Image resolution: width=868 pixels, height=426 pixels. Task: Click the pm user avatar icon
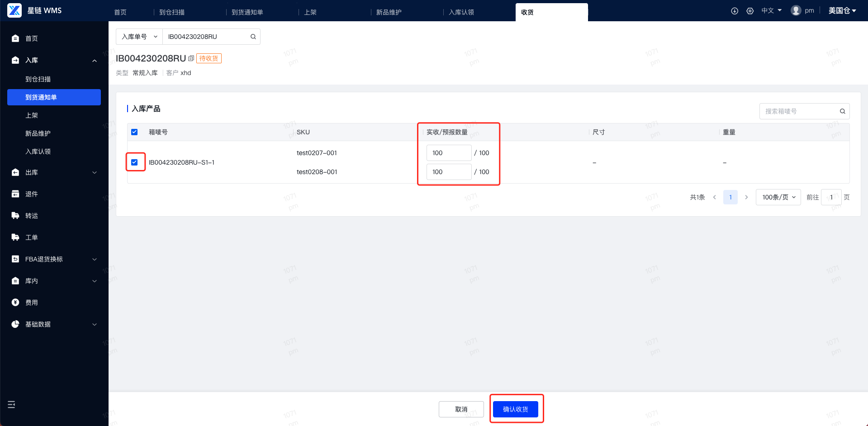coord(796,10)
